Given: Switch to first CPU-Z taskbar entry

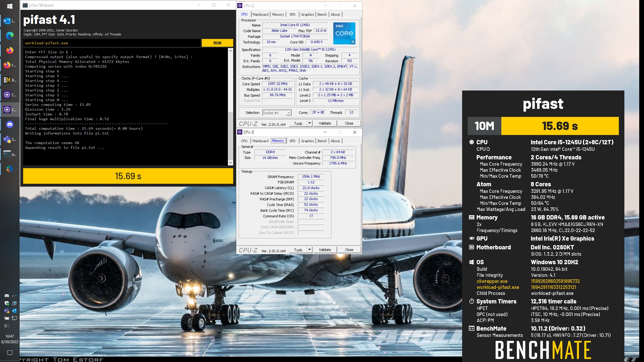Looking at the screenshot, I should pos(10,95).
